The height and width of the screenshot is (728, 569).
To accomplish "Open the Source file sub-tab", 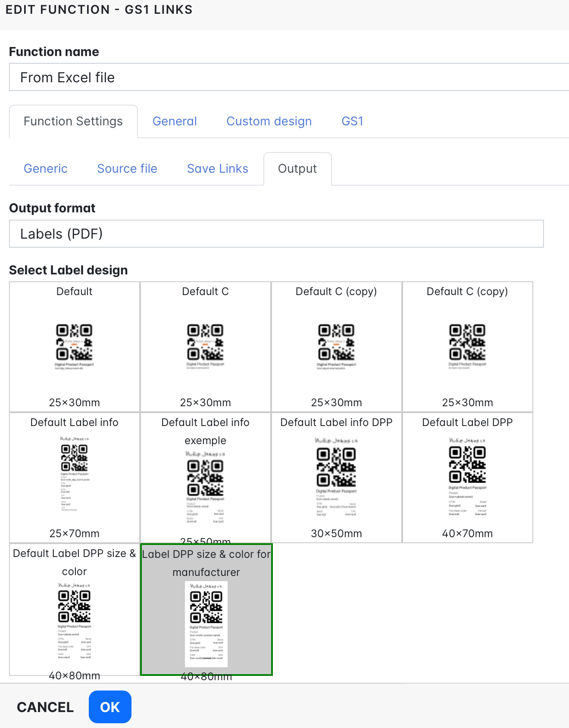I will coord(127,169).
